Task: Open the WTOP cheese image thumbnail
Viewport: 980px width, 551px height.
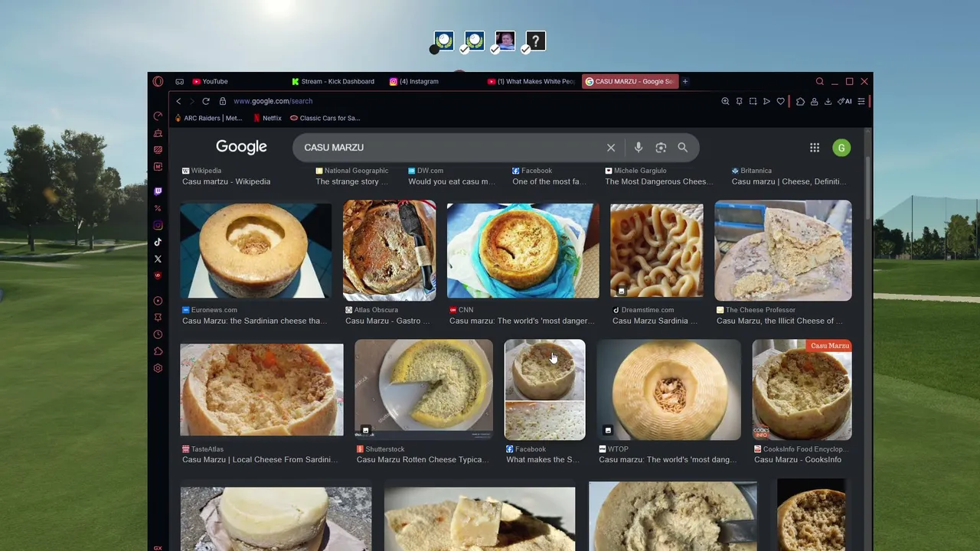Action: pos(668,390)
